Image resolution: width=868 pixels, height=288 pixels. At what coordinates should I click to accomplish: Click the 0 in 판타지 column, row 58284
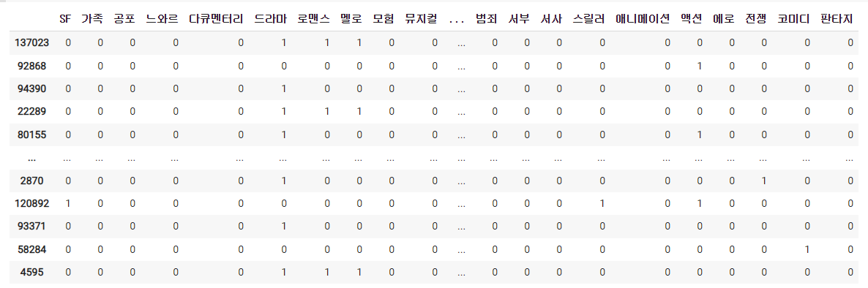click(850, 250)
